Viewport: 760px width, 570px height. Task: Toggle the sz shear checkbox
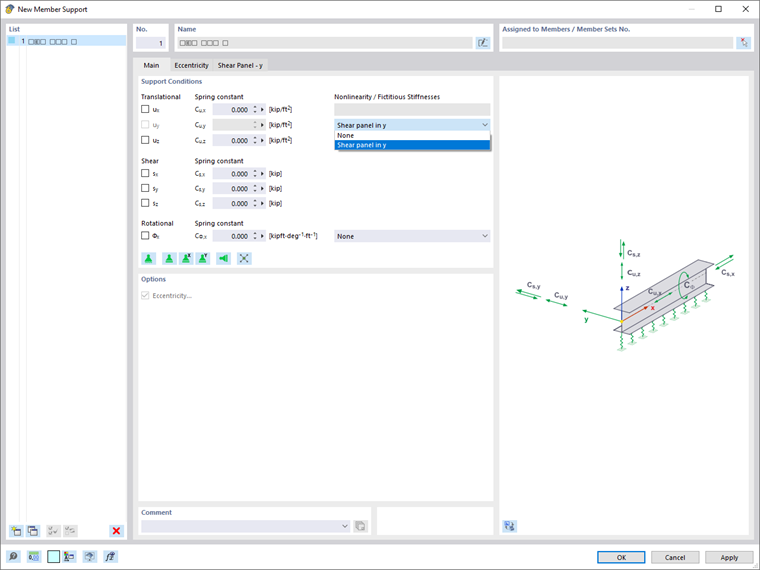[x=145, y=203]
